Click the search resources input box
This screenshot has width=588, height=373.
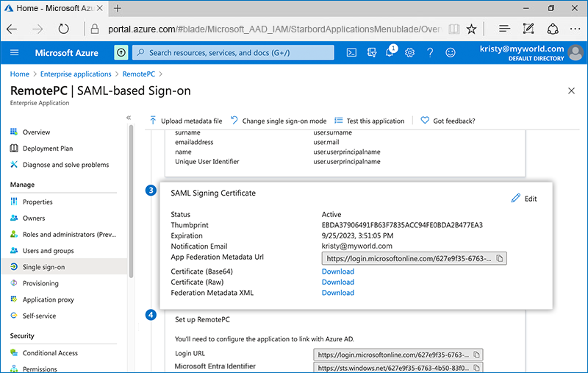235,53
